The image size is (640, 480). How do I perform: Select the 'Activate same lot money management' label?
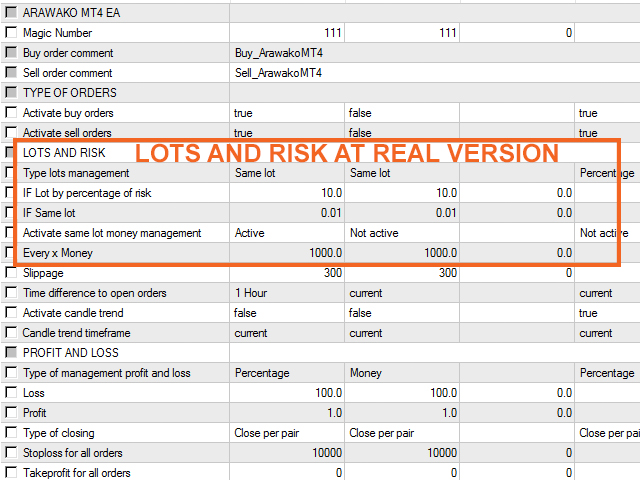pos(112,233)
